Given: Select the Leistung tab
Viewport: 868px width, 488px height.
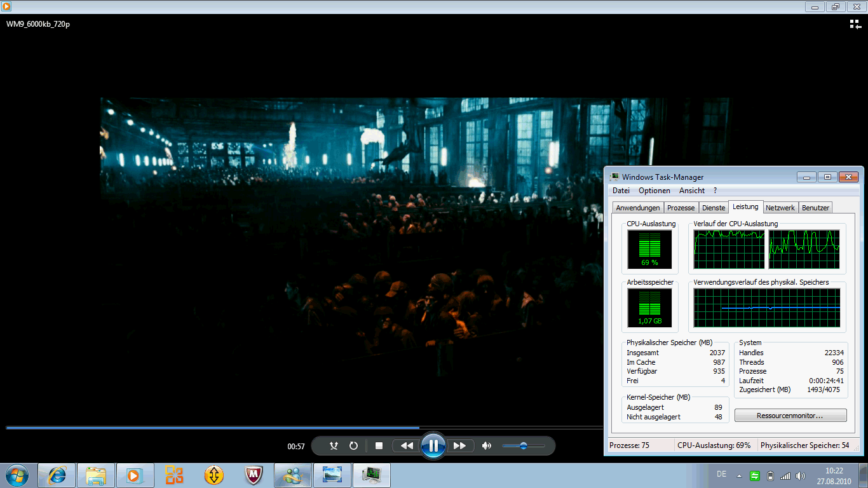Looking at the screenshot, I should coord(745,207).
